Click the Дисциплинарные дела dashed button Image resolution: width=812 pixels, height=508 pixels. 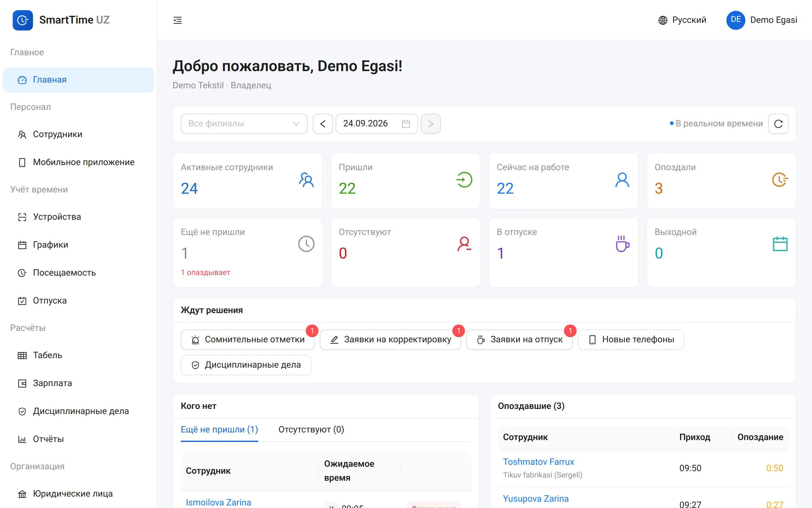[x=246, y=365]
